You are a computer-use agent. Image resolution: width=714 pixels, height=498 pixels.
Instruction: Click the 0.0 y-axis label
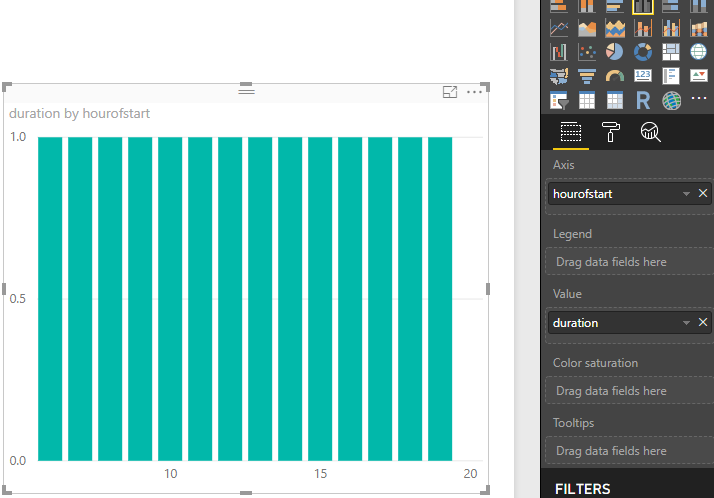tap(18, 461)
